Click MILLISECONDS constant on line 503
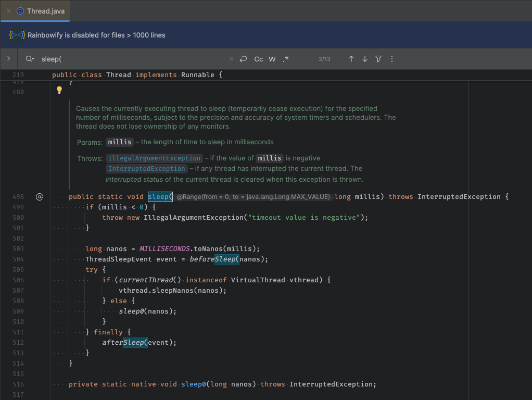Image resolution: width=532 pixels, height=400 pixels. (164, 249)
